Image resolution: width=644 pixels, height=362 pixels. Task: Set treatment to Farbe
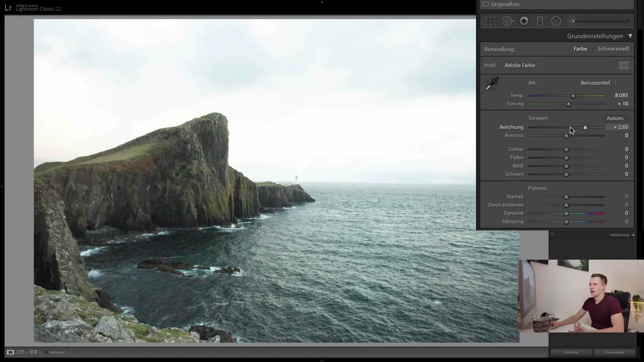[580, 49]
